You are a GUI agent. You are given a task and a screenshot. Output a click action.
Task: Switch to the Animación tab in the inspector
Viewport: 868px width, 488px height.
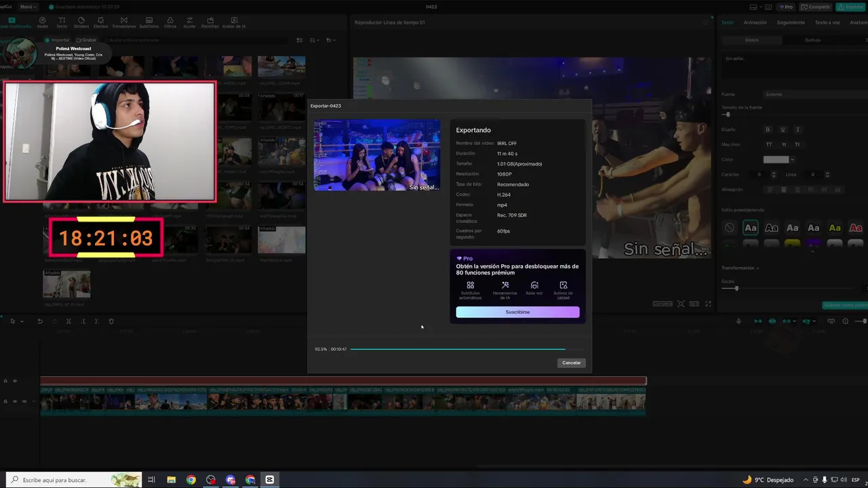click(755, 22)
